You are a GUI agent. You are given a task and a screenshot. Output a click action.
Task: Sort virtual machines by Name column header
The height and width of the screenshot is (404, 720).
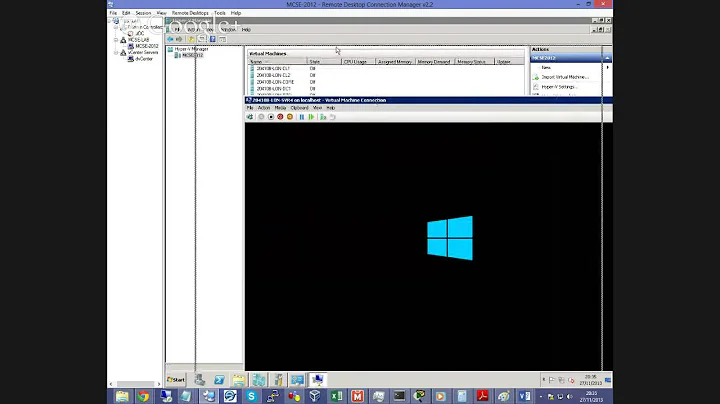click(277, 62)
